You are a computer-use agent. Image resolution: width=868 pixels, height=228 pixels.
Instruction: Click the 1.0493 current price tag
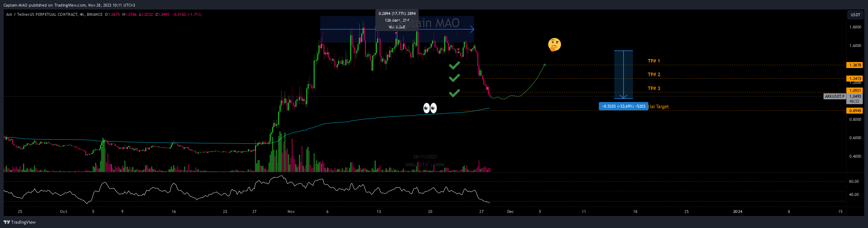[855, 96]
